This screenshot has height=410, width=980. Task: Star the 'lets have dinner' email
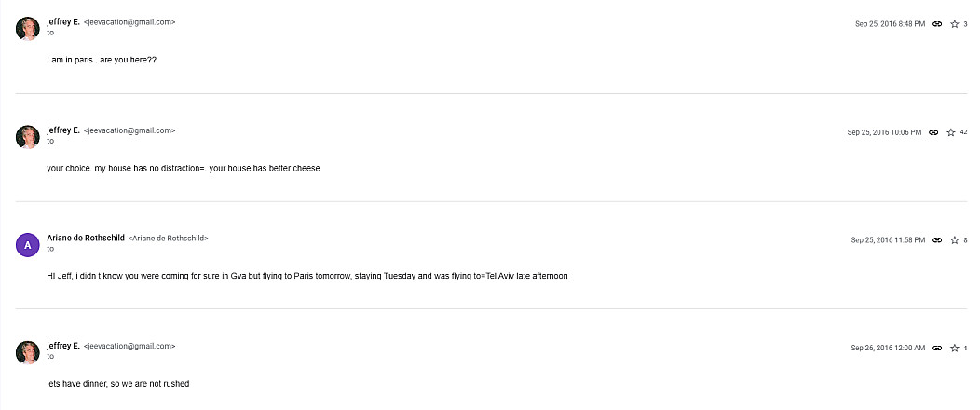pos(954,348)
